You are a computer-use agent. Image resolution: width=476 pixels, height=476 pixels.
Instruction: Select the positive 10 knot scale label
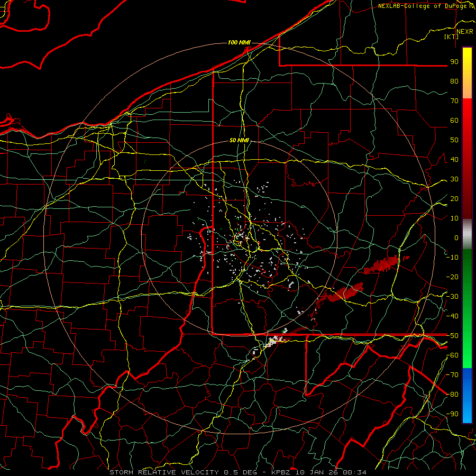pyautogui.click(x=454, y=218)
